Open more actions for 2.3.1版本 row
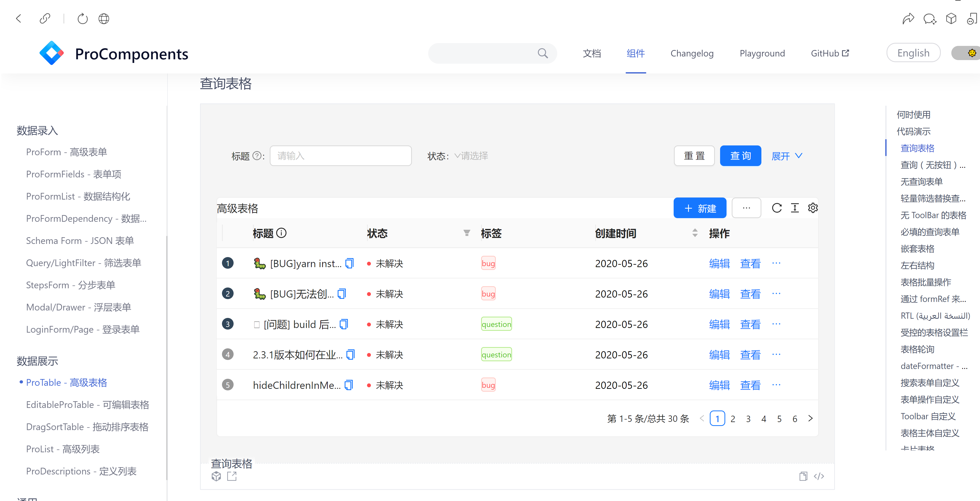This screenshot has width=980, height=501. pos(776,354)
